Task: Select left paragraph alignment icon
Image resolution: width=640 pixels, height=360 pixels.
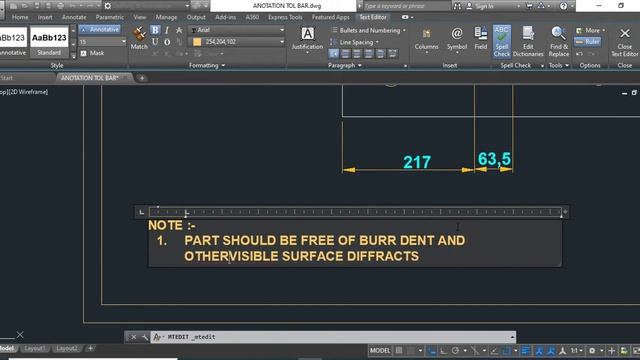Action: click(x=345, y=53)
